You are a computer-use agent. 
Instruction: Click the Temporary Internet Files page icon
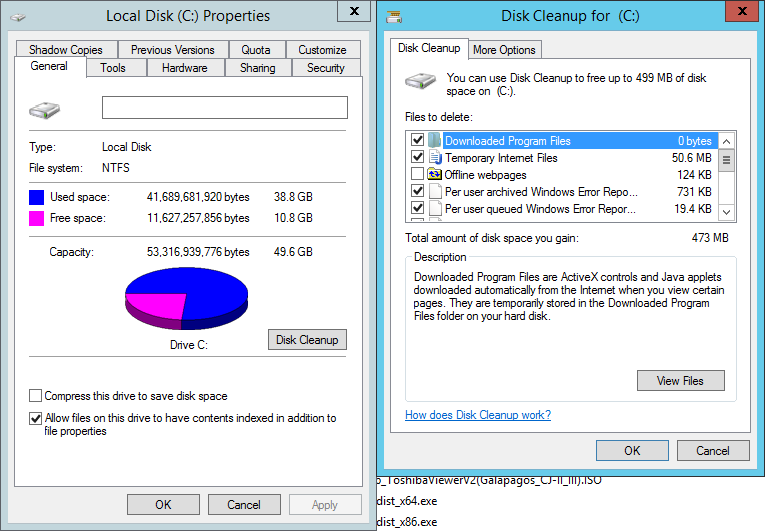pyautogui.click(x=435, y=157)
